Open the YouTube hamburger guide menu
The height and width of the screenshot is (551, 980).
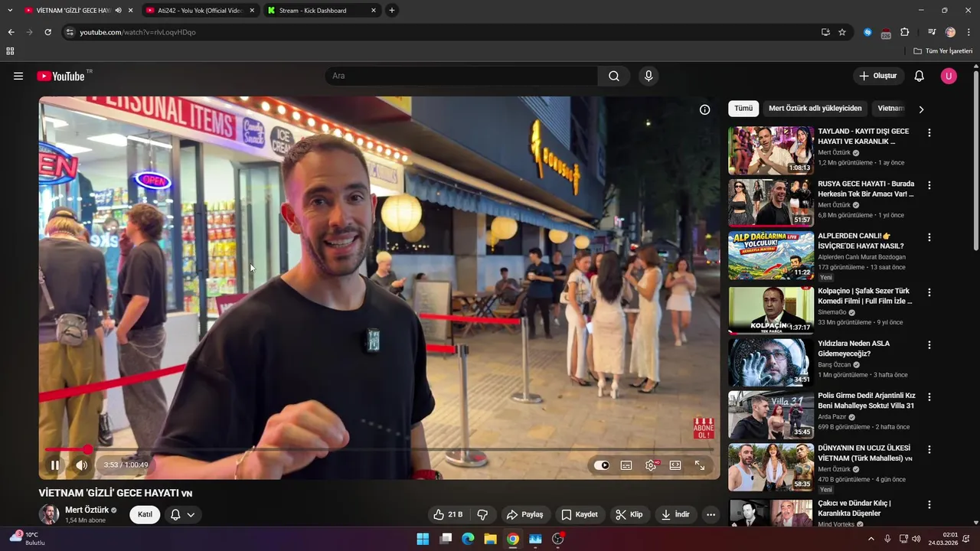pos(18,76)
